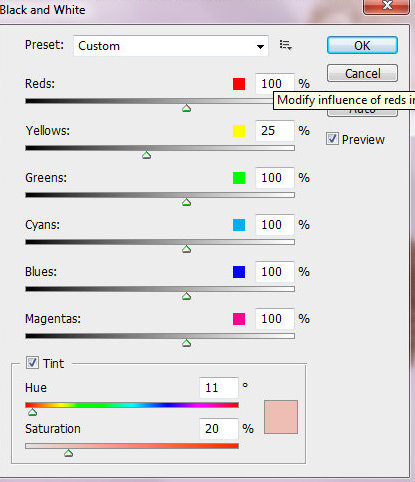The width and height of the screenshot is (415, 482).
Task: Disable the Tint checkbox
Action: (32, 363)
